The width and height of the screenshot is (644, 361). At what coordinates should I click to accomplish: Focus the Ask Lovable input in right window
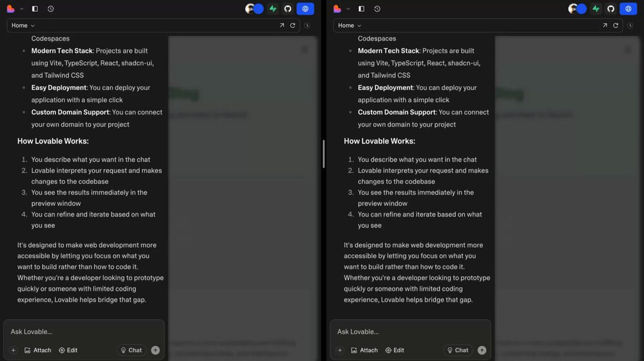410,331
